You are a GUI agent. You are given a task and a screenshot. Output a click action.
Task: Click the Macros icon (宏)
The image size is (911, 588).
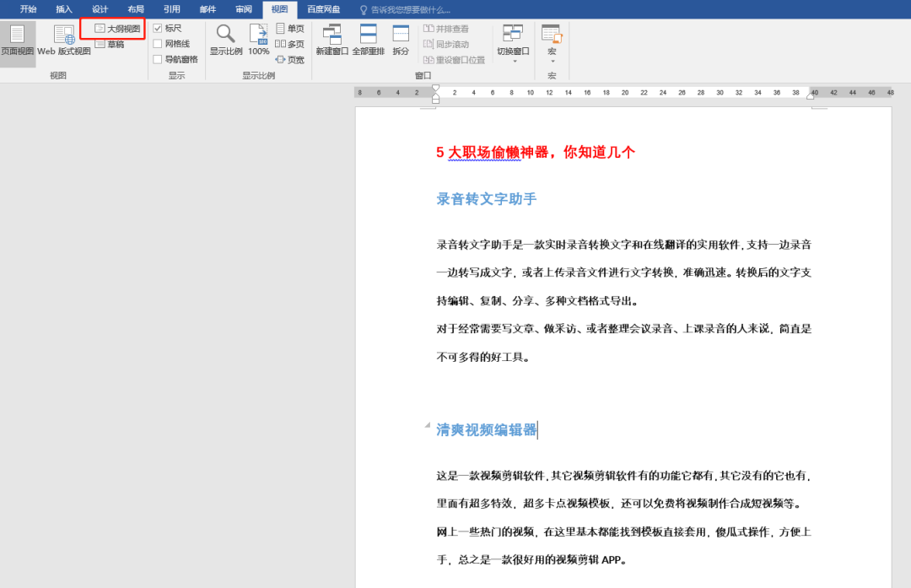pos(552,34)
